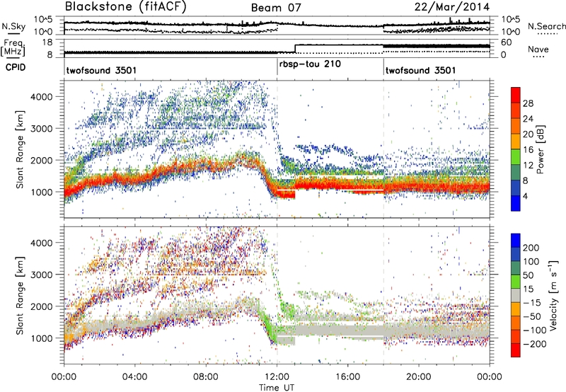Click the '-50' velocity colorbar label
Viewport: 566px width, 392px height.
(x=532, y=316)
